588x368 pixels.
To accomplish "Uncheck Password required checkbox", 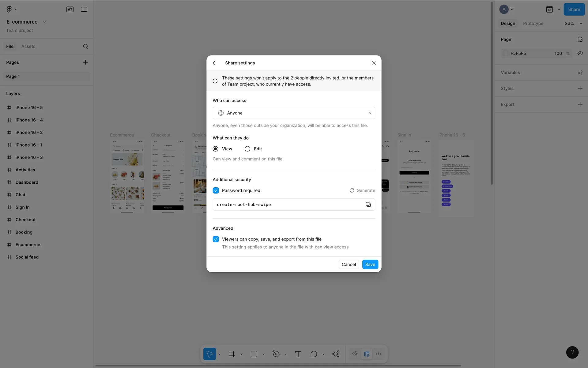I will click(216, 190).
